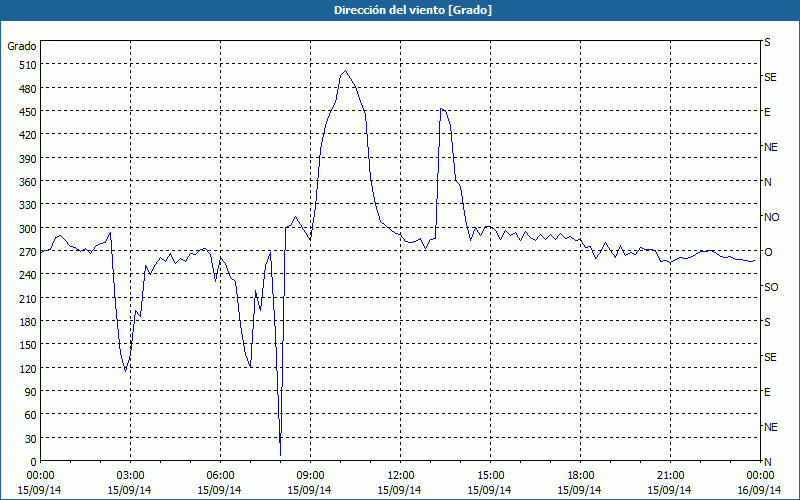Pick the "12:00" time label
Screen dimensions: 800x500
click(x=401, y=476)
